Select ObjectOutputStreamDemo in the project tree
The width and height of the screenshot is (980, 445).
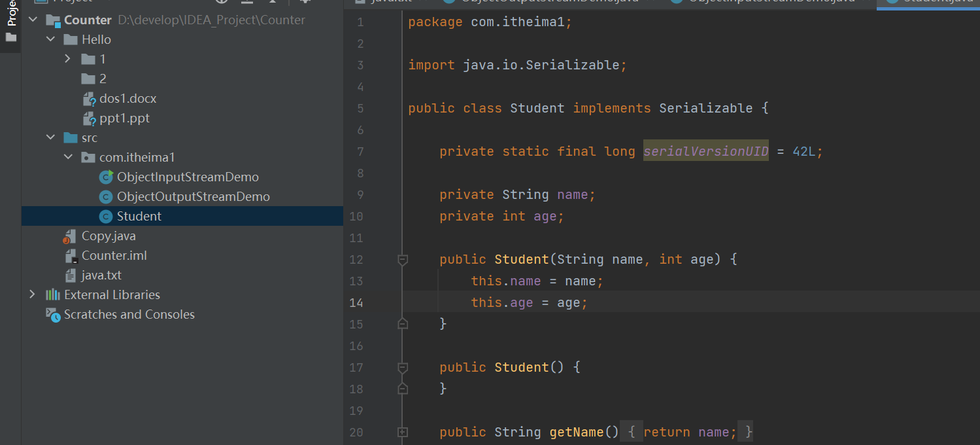(x=194, y=197)
